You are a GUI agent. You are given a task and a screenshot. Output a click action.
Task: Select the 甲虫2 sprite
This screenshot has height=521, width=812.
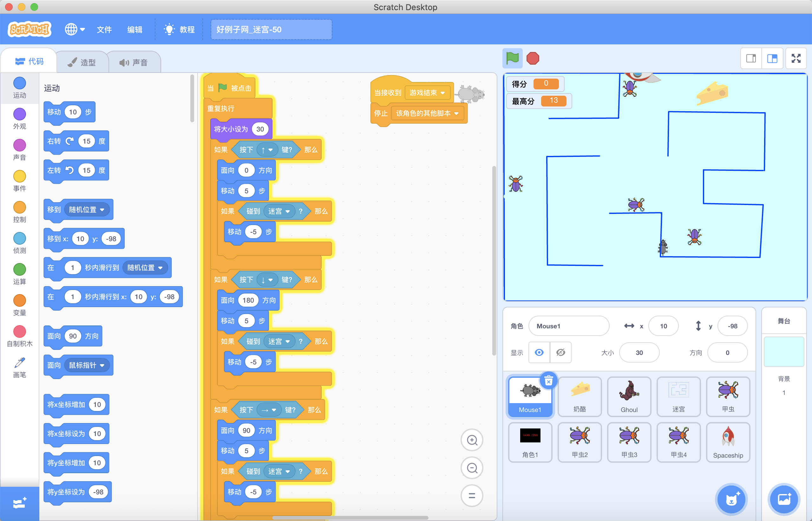tap(580, 442)
